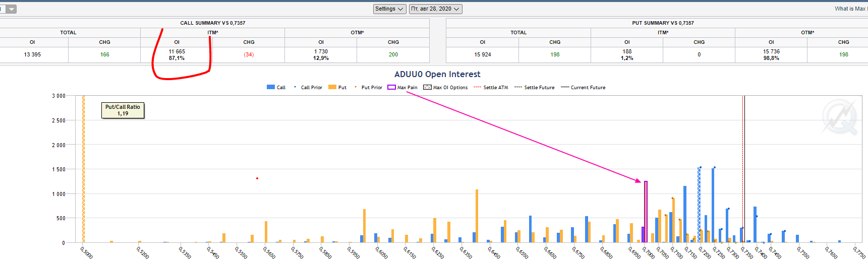The height and width of the screenshot is (265, 868).
Task: Open the 'What is Max' help link
Action: click(851, 9)
